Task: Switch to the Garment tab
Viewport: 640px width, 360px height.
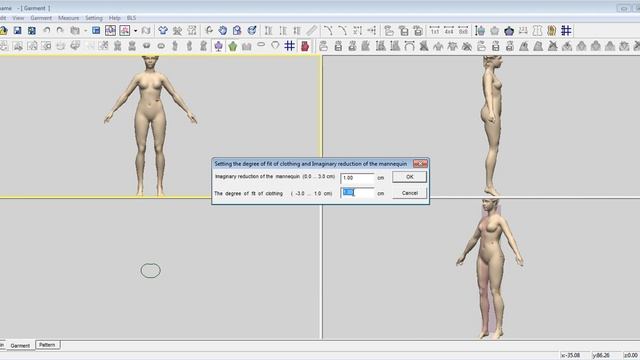Action: (x=20, y=345)
